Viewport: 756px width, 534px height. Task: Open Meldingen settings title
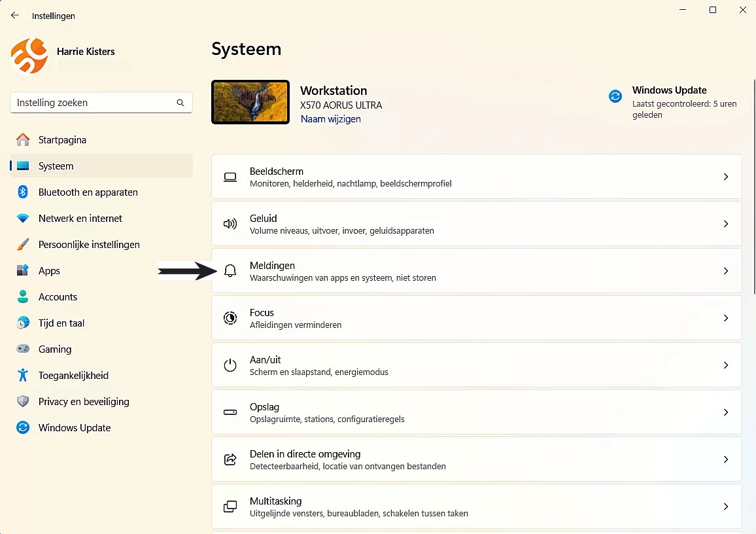(272, 265)
